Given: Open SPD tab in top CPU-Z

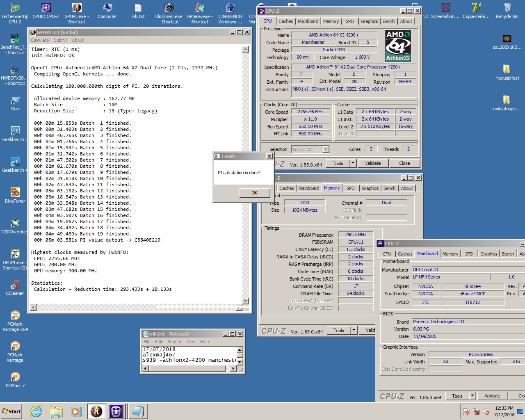Looking at the screenshot, I should [349, 21].
